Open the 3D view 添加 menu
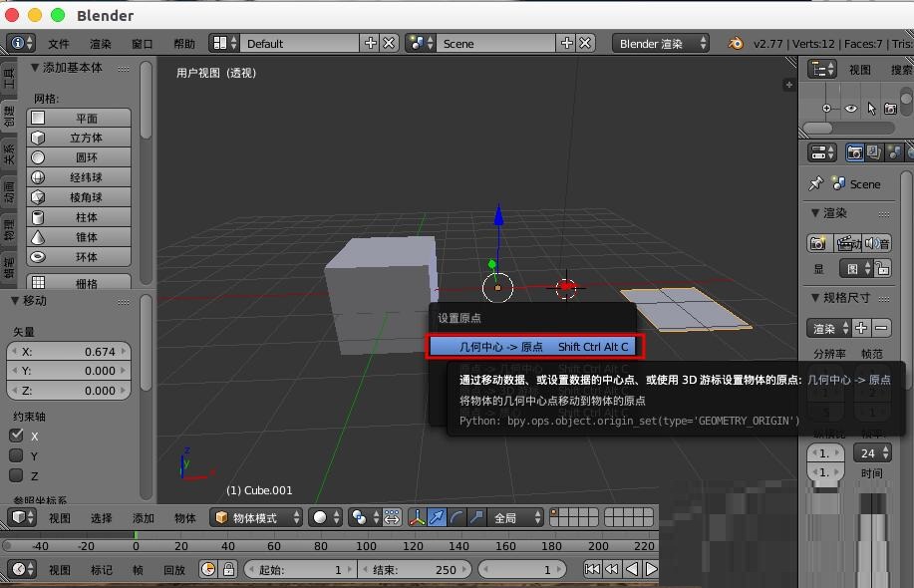The width and height of the screenshot is (914, 588). click(x=144, y=518)
